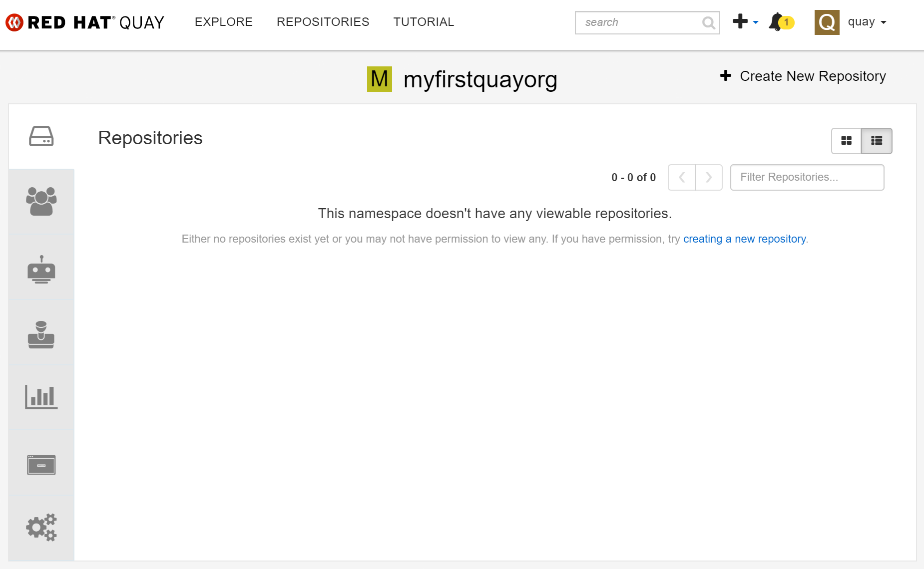Click the Red Hat Quay logo
Screen dimensions: 924x569
[x=85, y=22]
